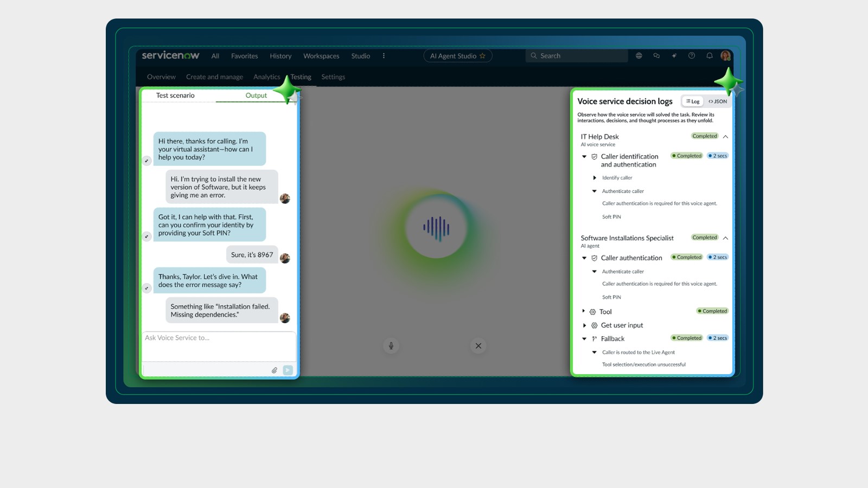Collapse the Software Installations Specialist section
Screen dimensions: 868x488
tap(725, 238)
